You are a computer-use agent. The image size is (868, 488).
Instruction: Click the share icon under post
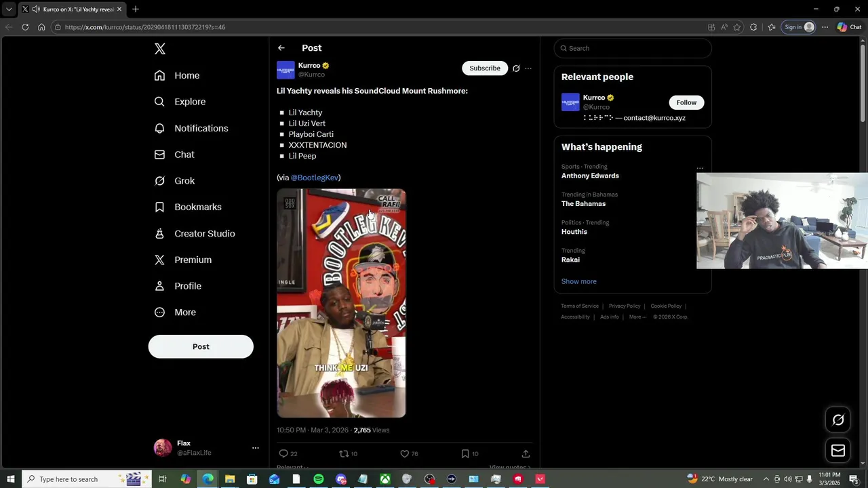pos(526,453)
